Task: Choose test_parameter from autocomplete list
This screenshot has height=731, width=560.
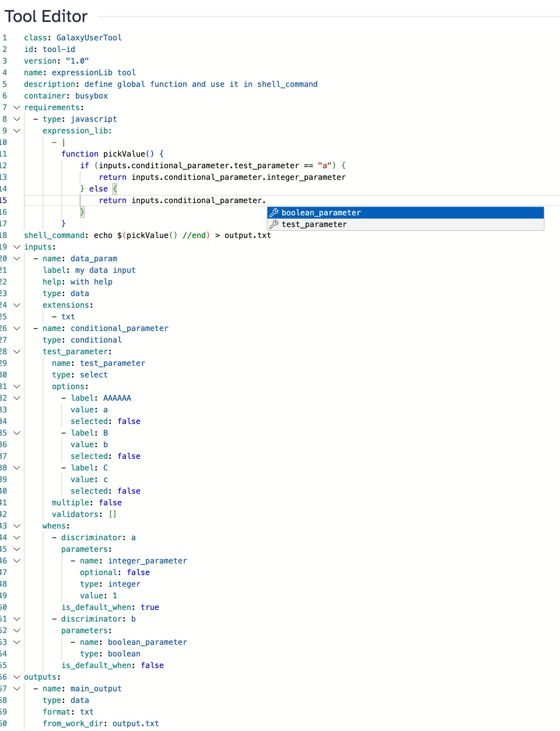Action: pos(314,224)
